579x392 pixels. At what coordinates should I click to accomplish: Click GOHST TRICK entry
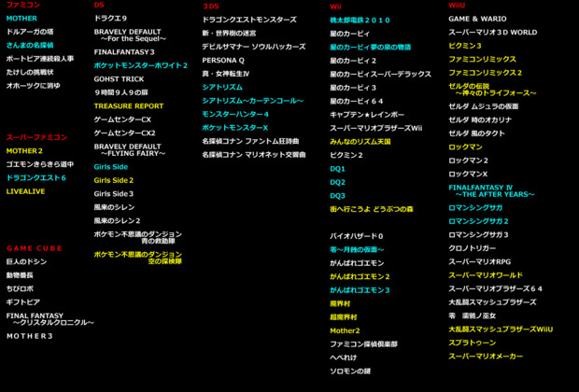click(x=119, y=79)
